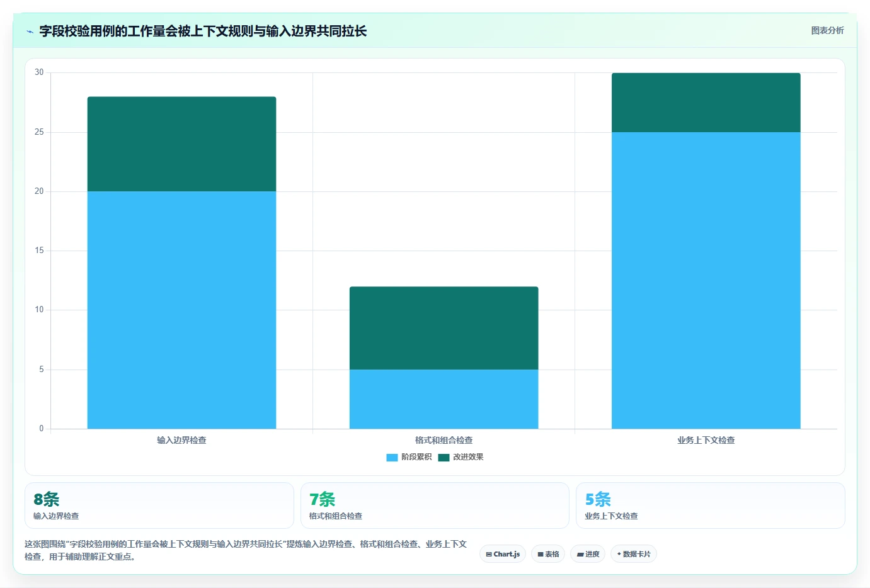Click the y-axis value 5
The image size is (870, 588).
coord(42,370)
